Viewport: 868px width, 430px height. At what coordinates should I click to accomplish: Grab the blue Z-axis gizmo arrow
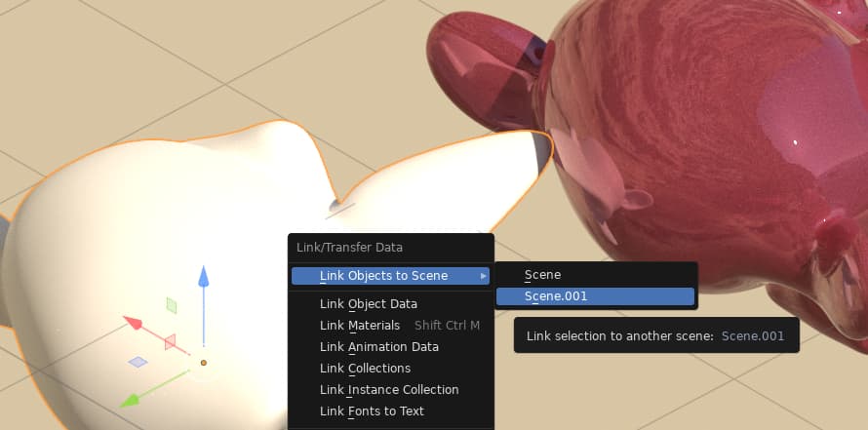coord(204,277)
